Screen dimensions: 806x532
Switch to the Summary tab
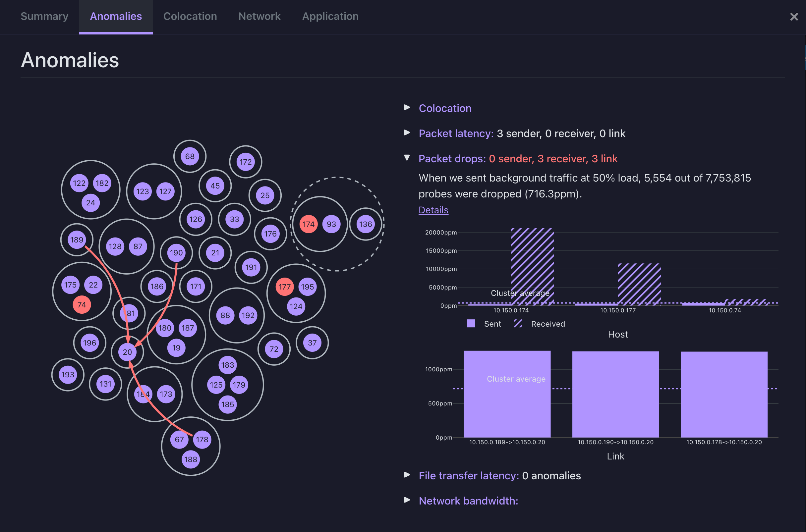click(44, 16)
